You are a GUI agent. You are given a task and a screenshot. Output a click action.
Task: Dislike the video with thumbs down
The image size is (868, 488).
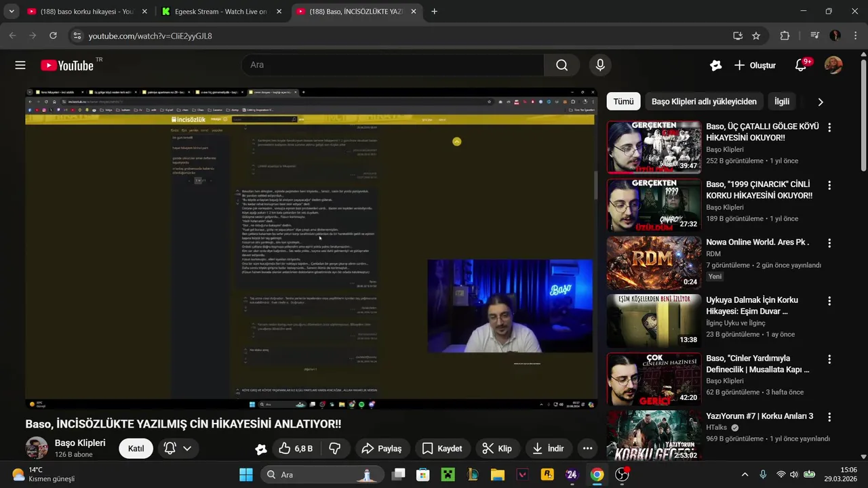pos(335,448)
